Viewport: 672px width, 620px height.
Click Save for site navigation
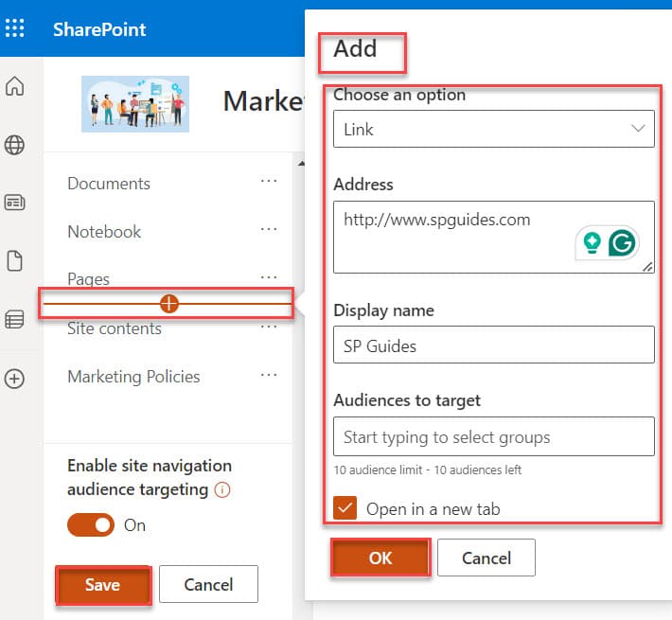click(103, 584)
